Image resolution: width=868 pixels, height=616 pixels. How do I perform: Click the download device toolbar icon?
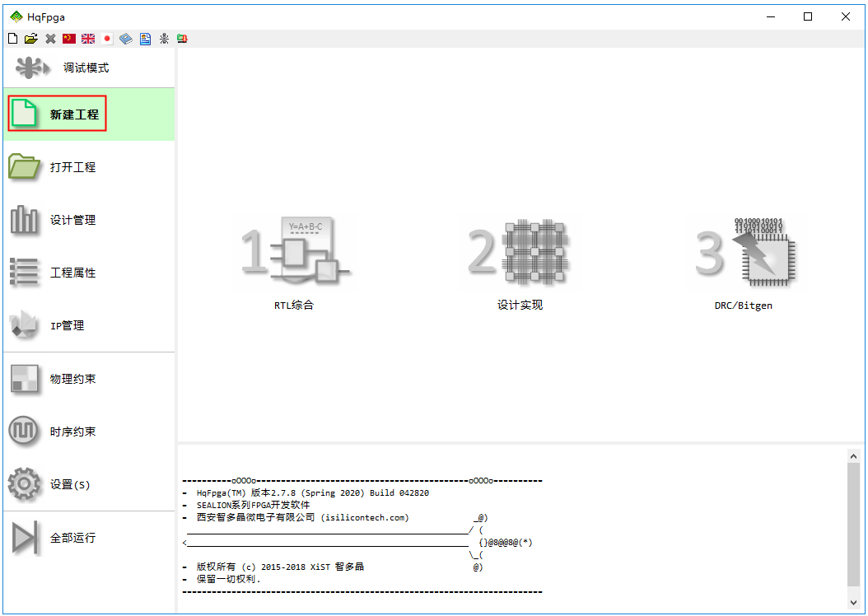point(182,39)
